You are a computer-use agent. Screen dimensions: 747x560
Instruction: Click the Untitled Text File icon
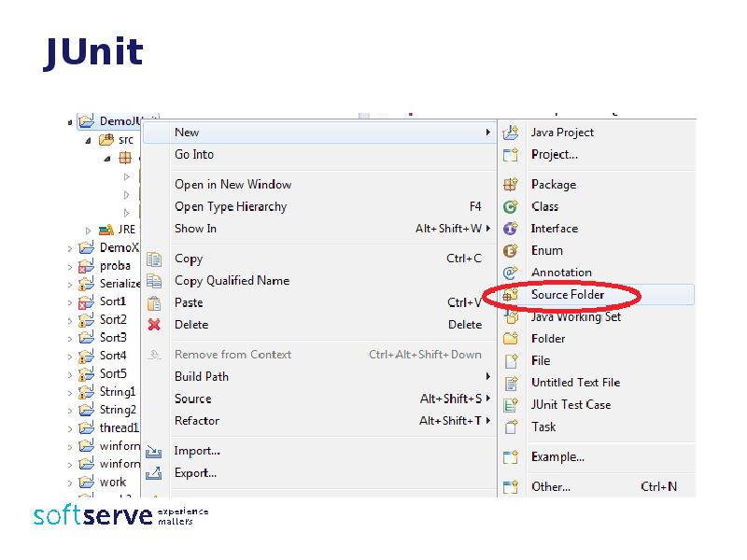pyautogui.click(x=511, y=383)
